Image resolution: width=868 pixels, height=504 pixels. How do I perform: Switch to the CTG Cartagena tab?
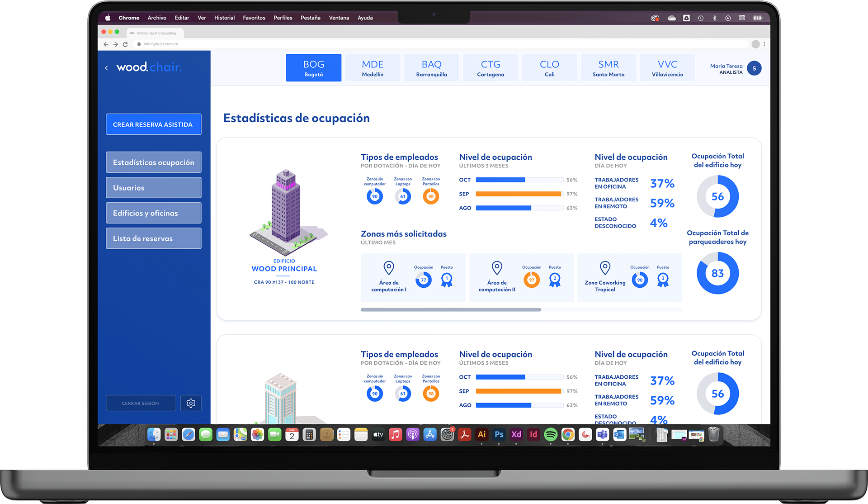tap(491, 68)
